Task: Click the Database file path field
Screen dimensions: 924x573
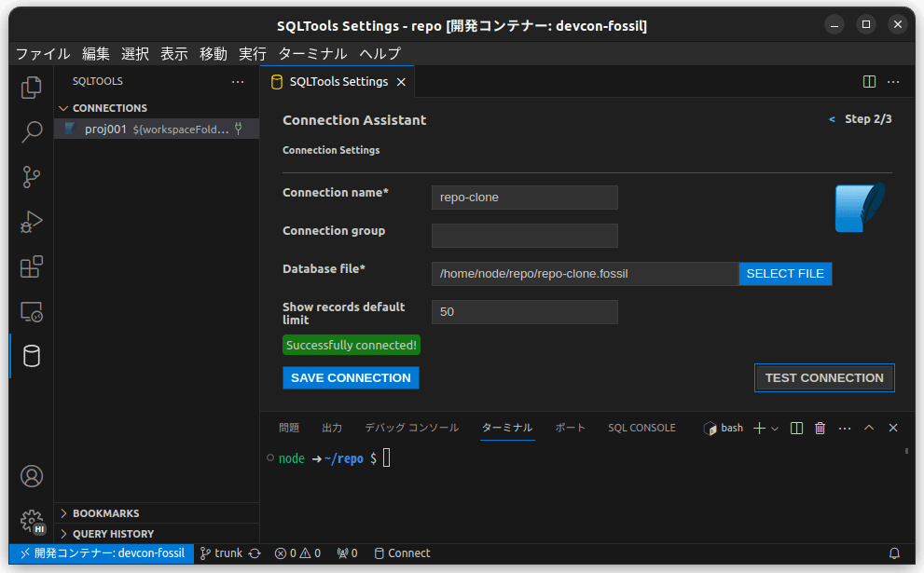Action: coord(585,274)
